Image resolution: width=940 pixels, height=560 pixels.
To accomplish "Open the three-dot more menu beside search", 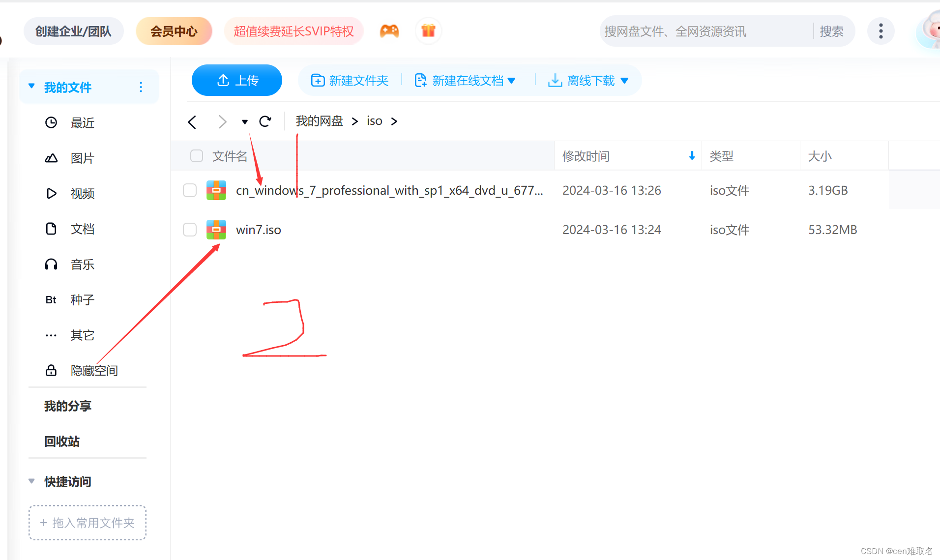I will click(x=881, y=31).
